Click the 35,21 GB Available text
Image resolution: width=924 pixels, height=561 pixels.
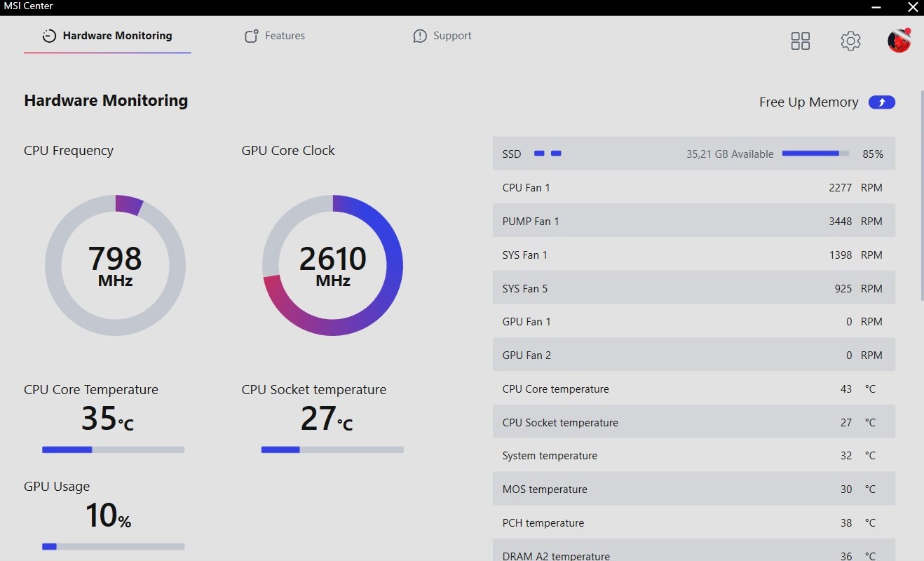click(x=730, y=154)
